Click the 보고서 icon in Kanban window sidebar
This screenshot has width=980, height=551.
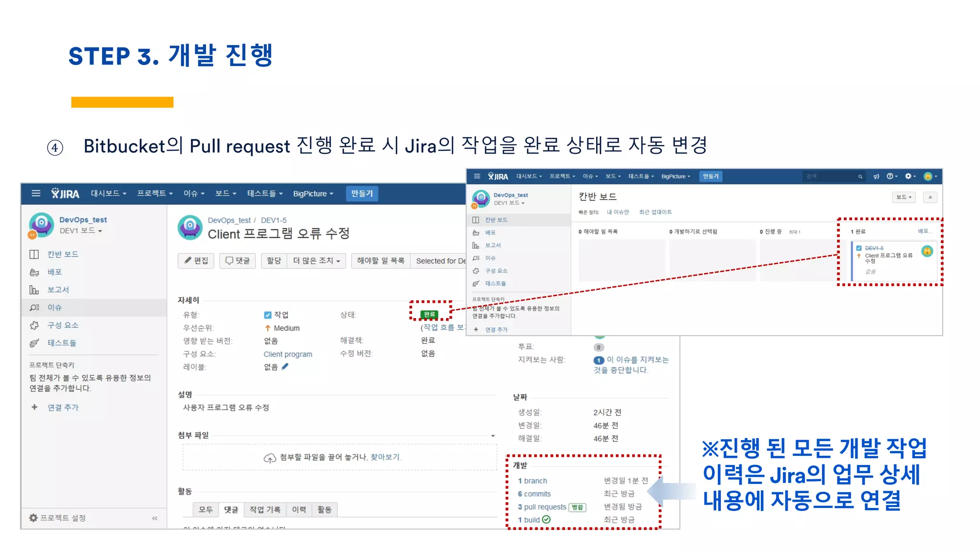(476, 245)
